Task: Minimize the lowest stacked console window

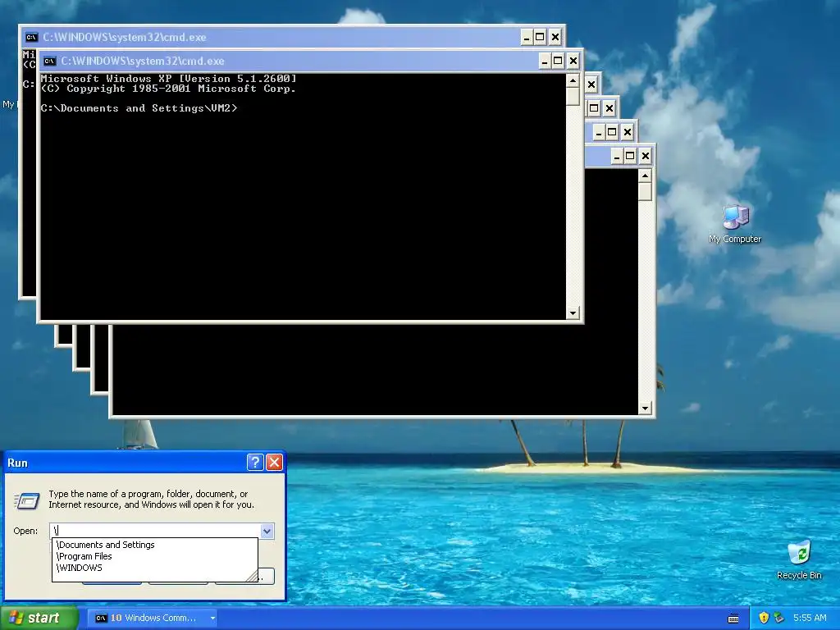Action: [x=617, y=157]
